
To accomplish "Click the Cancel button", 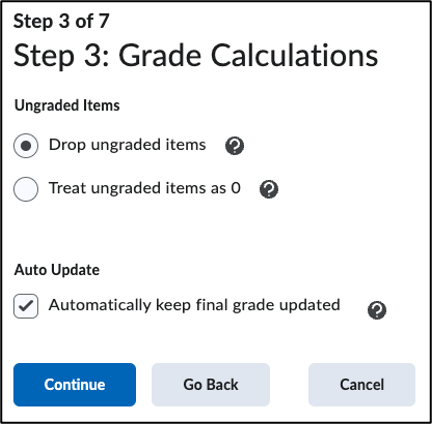I will [362, 385].
